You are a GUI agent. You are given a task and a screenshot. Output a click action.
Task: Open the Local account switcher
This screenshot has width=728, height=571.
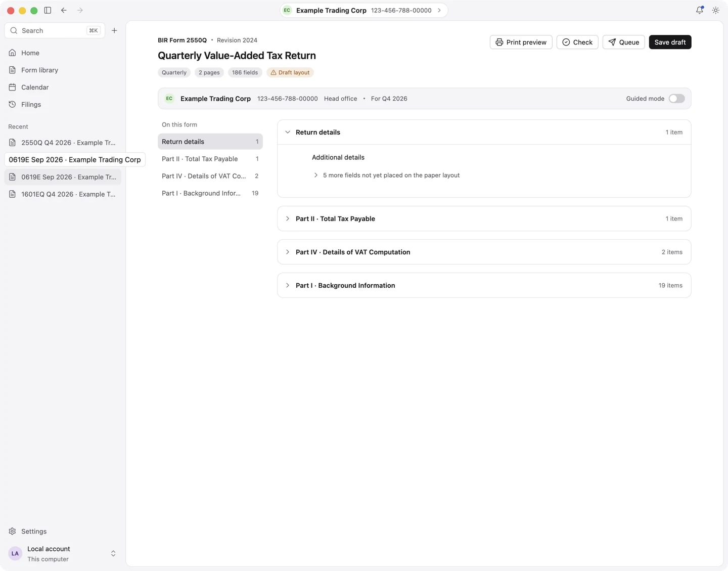click(63, 553)
